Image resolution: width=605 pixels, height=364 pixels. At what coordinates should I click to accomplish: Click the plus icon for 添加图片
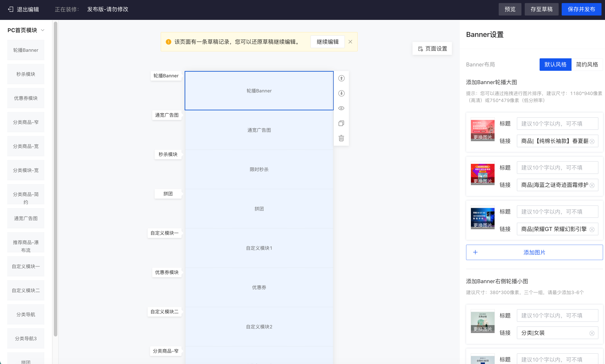point(475,252)
